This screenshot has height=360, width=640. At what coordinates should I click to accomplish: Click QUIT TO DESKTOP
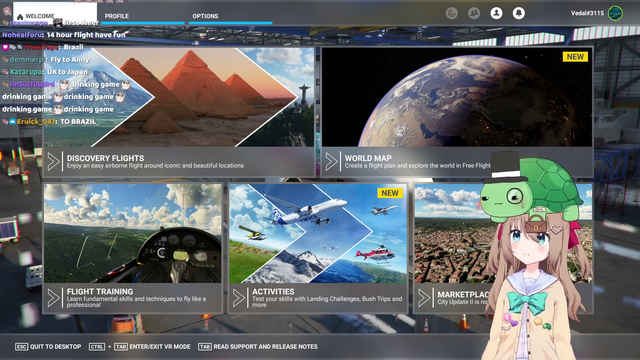[x=56, y=347]
